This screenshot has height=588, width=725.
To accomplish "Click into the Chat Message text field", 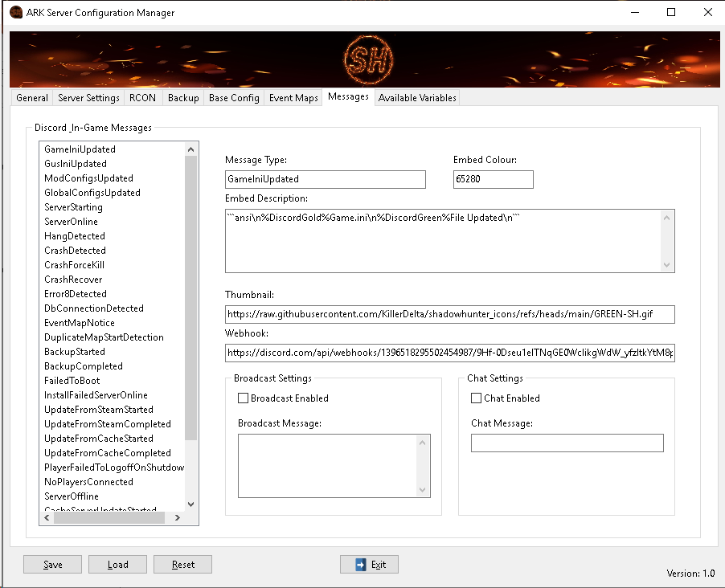I will (x=567, y=443).
